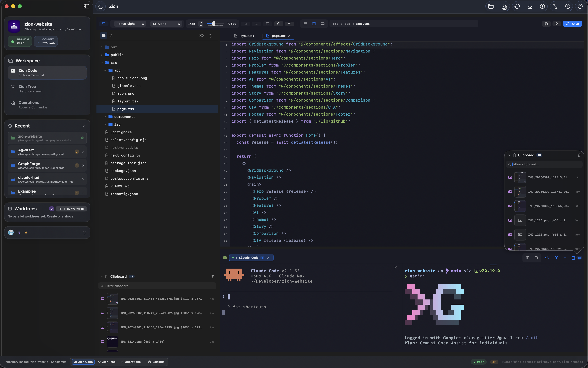The image size is (588, 368).
Task: Switch to Settings tab in status bar
Action: (x=156, y=362)
